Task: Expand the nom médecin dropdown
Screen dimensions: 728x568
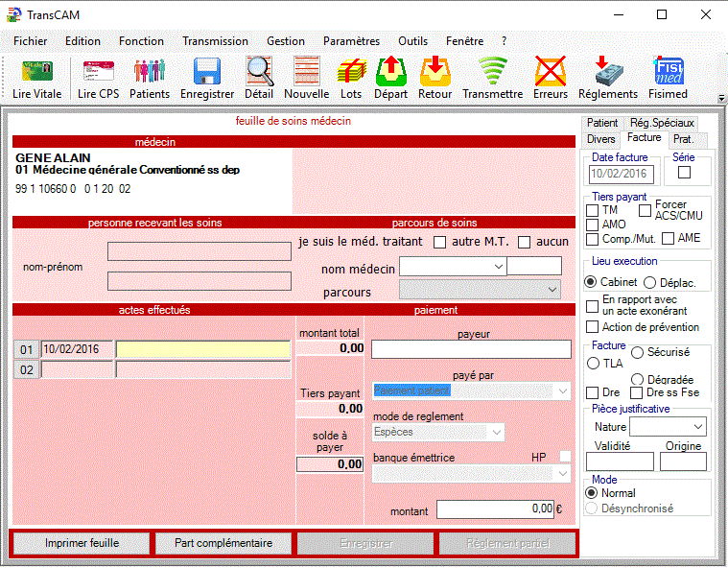Action: click(499, 267)
